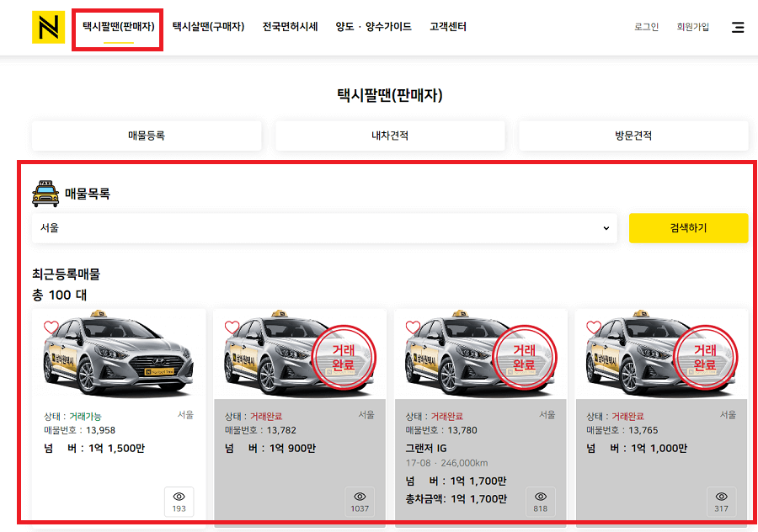Open the 서울 region dropdown
This screenshot has height=532, width=758.
pyautogui.click(x=324, y=228)
